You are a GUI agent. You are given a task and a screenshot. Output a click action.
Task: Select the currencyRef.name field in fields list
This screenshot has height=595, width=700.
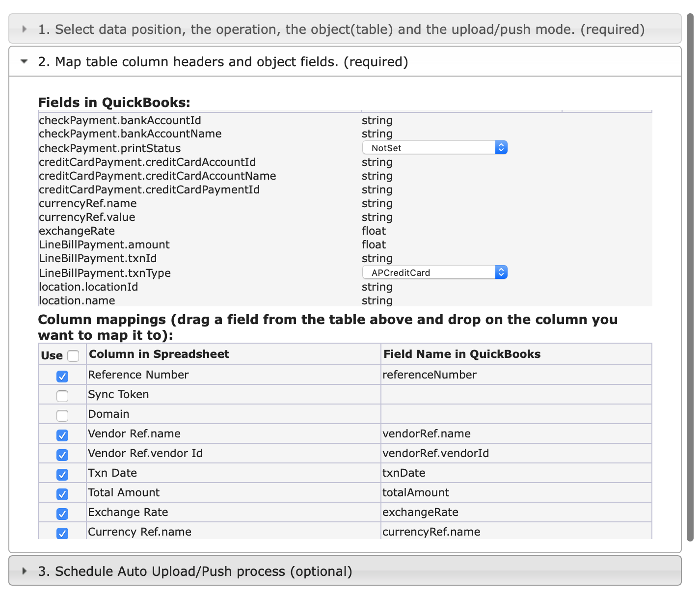point(88,203)
